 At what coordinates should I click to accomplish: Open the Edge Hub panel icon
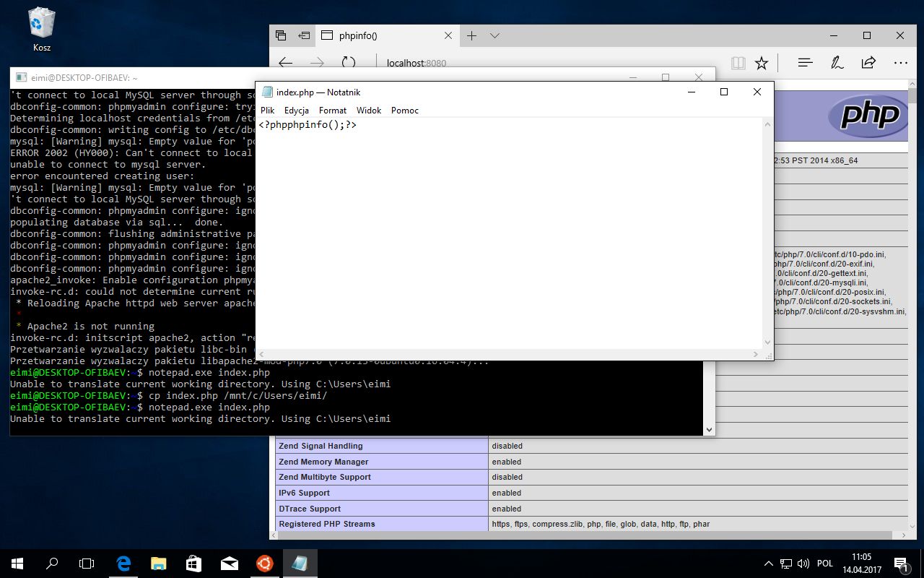(x=806, y=63)
